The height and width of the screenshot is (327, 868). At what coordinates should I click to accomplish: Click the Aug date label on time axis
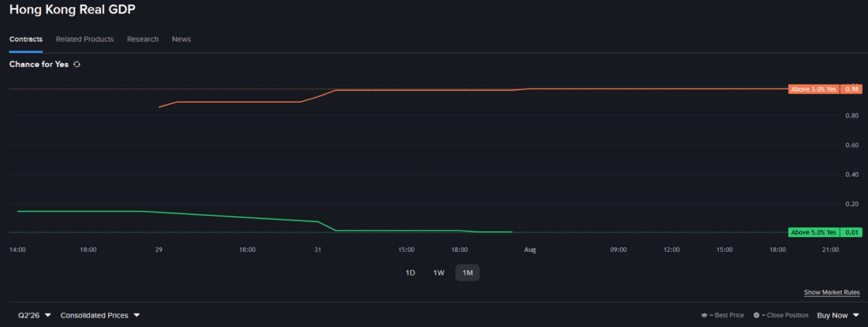(x=530, y=250)
